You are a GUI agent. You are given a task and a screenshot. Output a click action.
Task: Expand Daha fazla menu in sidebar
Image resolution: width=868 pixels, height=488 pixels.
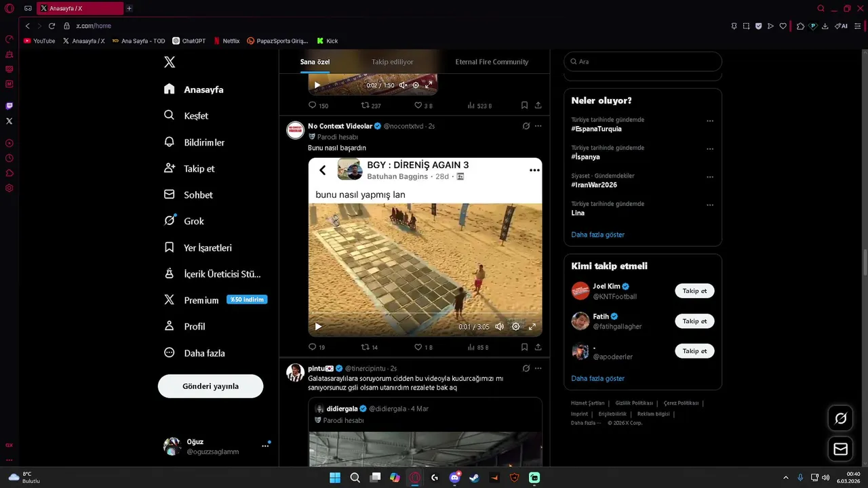[x=195, y=353]
